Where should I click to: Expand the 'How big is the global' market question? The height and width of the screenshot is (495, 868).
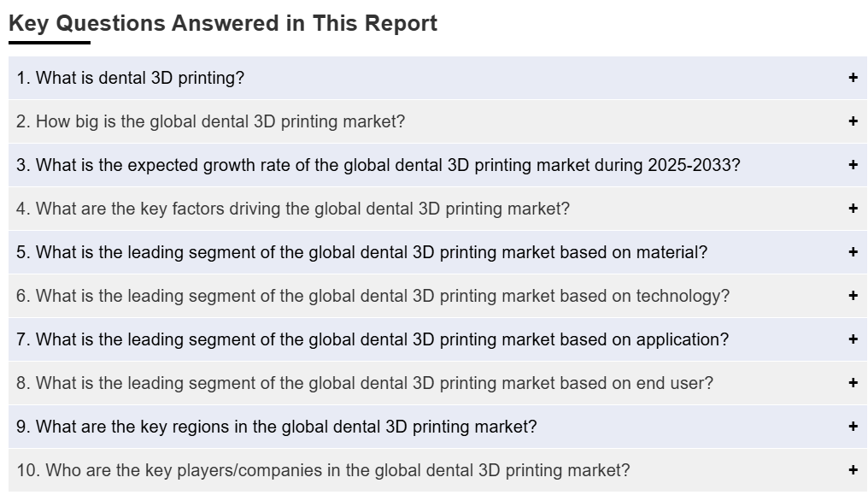pos(853,121)
